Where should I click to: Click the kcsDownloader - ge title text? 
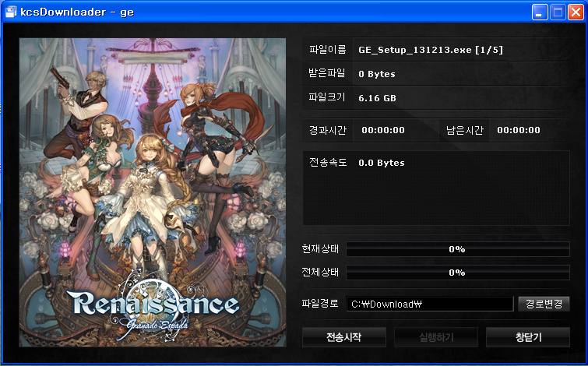77,12
